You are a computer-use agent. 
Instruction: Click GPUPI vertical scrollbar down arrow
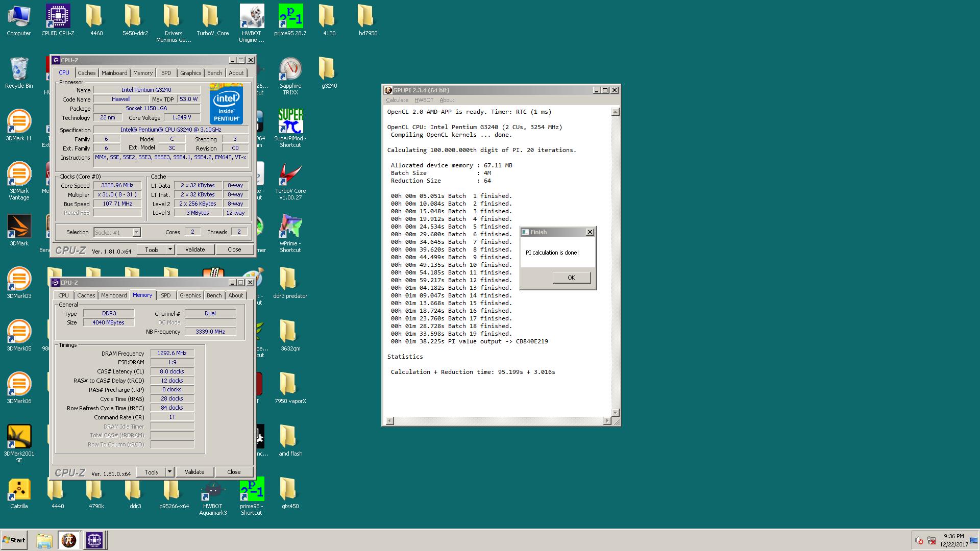pos(616,412)
